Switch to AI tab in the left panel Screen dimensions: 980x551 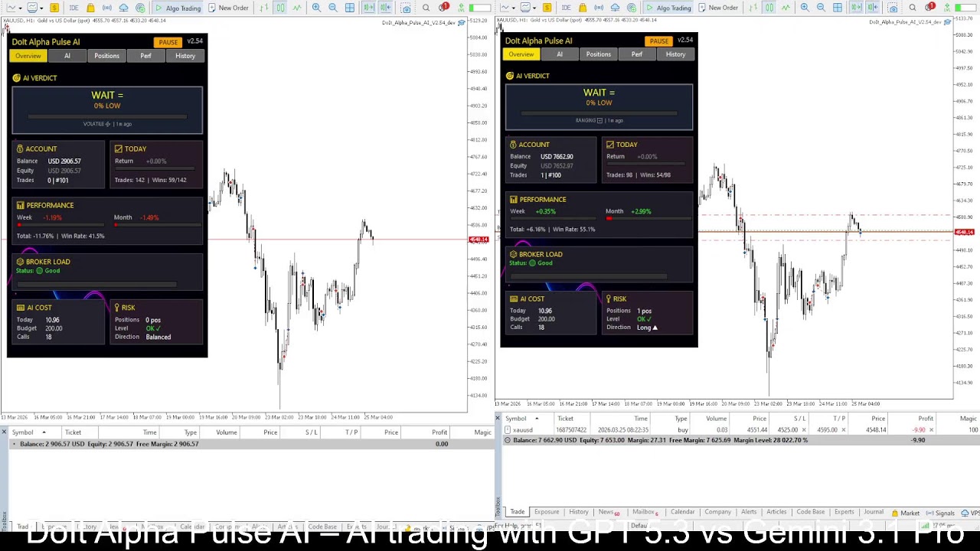click(67, 56)
